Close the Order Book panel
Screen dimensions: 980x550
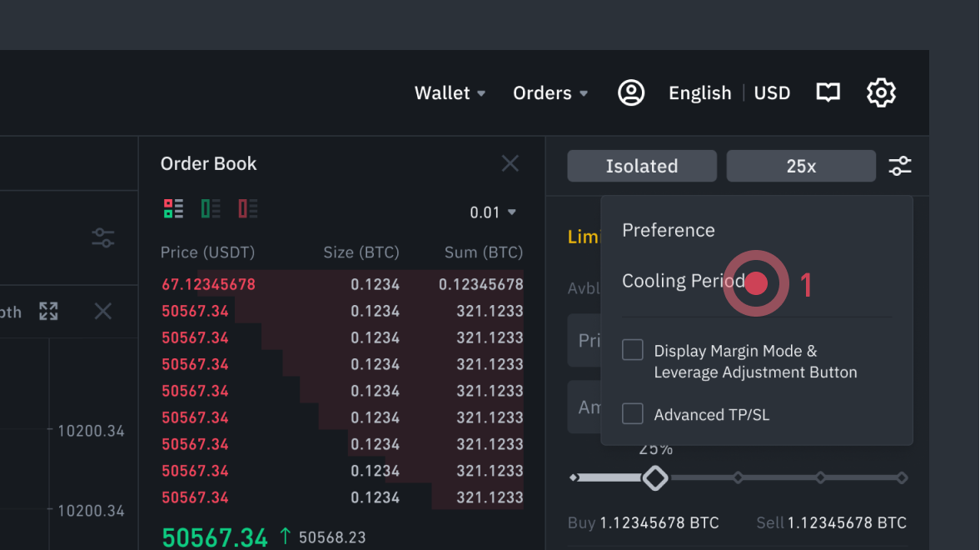[510, 163]
